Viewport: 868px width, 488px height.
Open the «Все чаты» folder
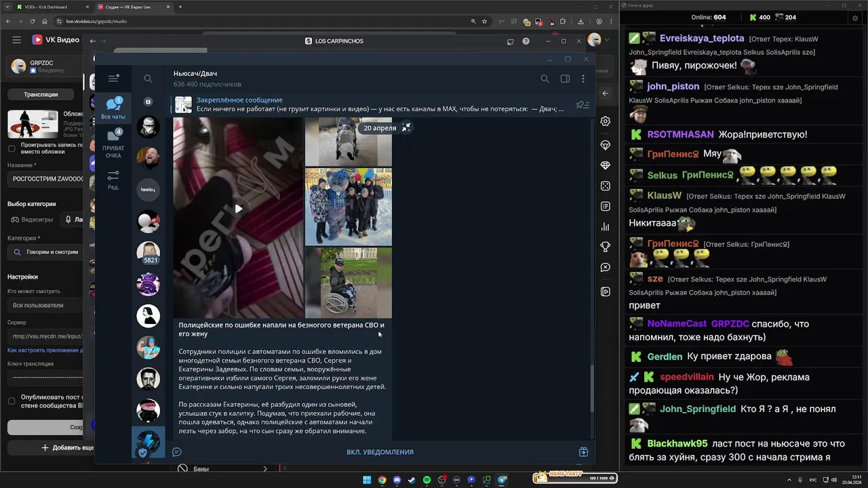point(113,108)
